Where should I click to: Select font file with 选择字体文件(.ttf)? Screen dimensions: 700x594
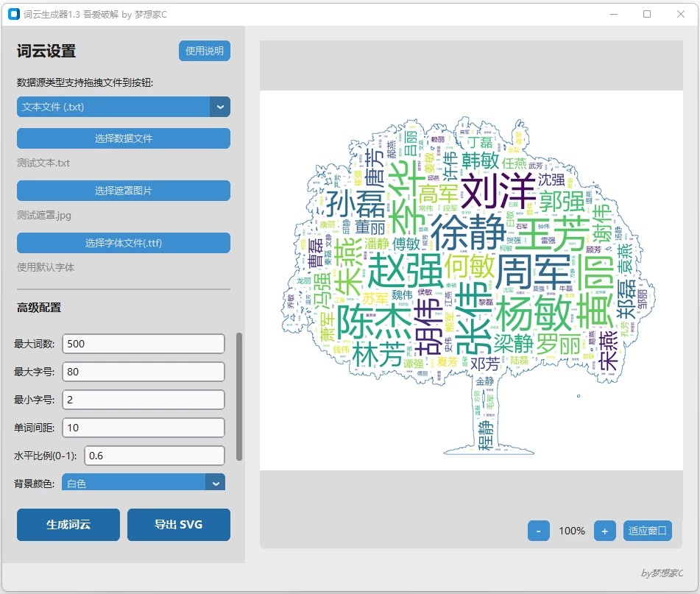pos(124,243)
